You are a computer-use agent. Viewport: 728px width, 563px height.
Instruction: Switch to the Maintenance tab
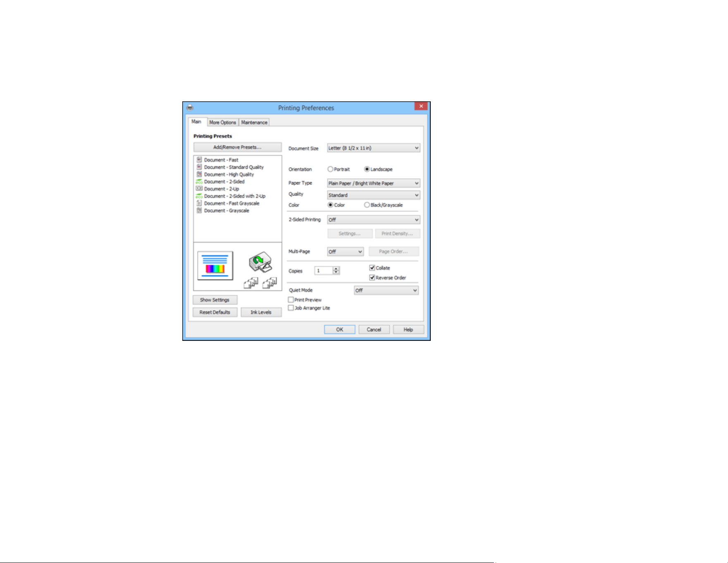click(x=254, y=122)
